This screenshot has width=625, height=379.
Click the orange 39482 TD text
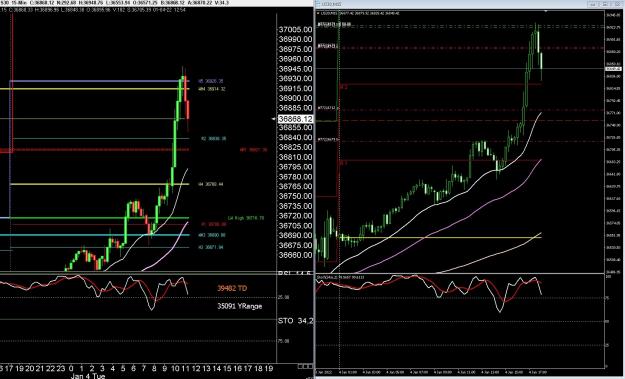pos(232,288)
